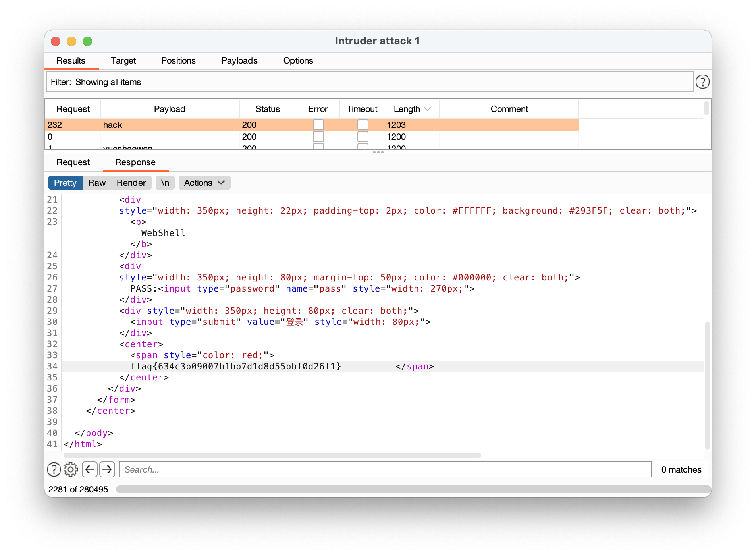Toggle the \n non-printable characters button

[x=165, y=183]
